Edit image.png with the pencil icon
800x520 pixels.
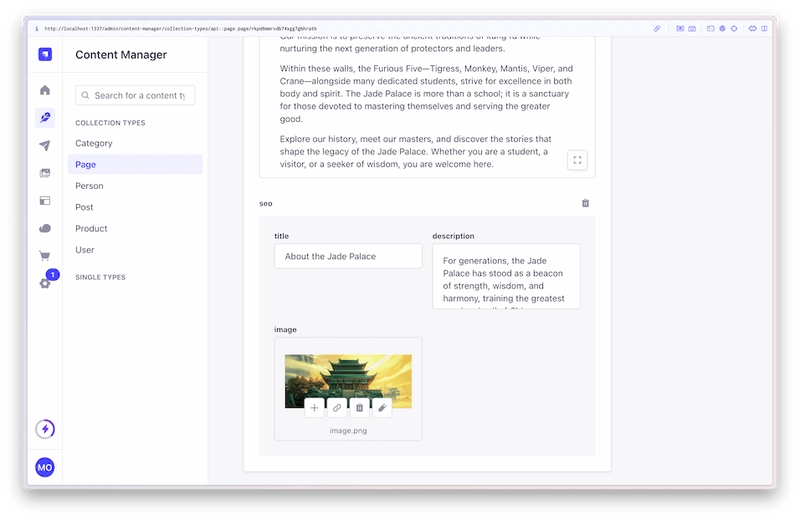click(x=382, y=408)
